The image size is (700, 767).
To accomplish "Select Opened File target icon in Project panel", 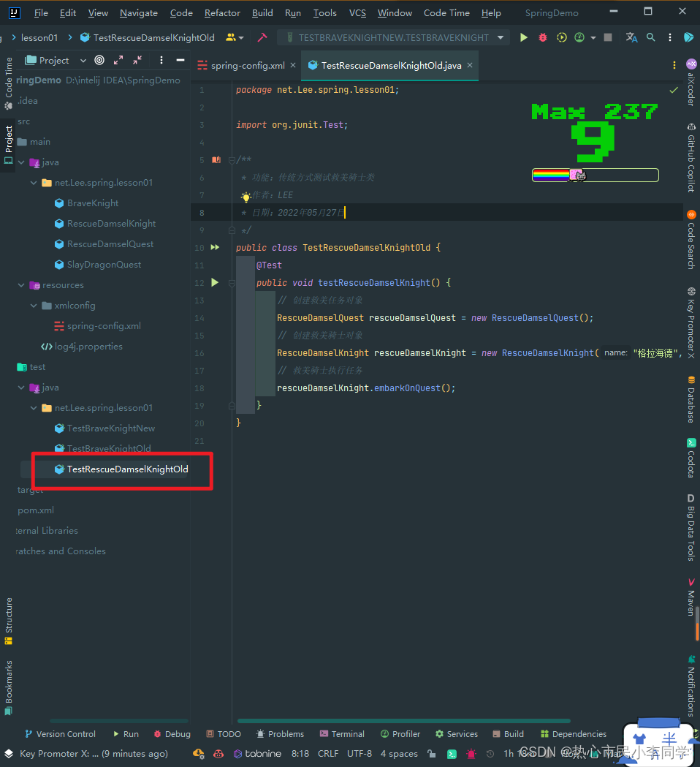I will (99, 60).
